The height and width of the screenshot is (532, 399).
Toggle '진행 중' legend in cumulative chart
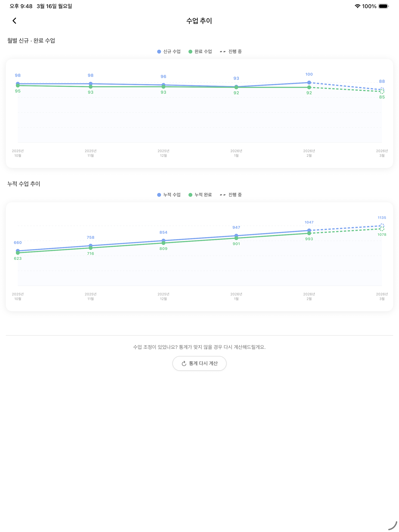tap(231, 195)
